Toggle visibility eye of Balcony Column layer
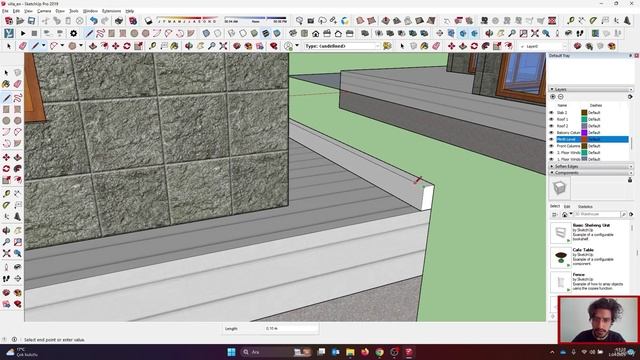This screenshot has height=360, width=640. (x=551, y=133)
